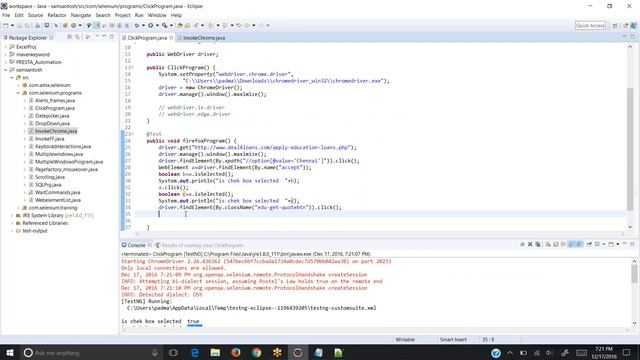The width and height of the screenshot is (640, 360).
Task: Open External Tools dropdown arrow
Action: pyautogui.click(x=171, y=25)
